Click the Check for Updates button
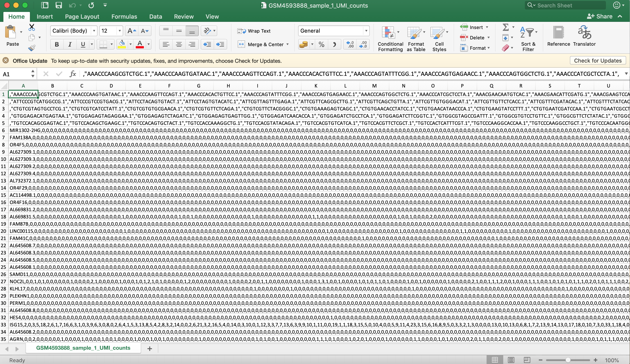This screenshot has width=630, height=364. point(598,61)
